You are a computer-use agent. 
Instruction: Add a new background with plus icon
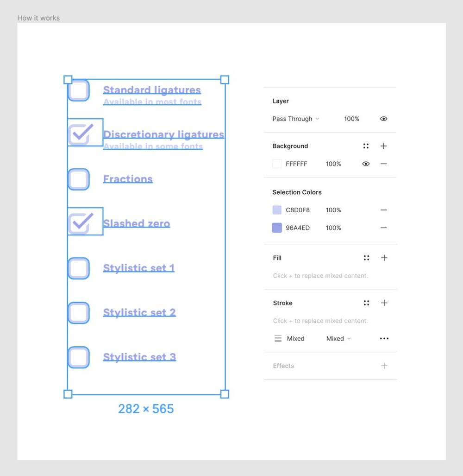pos(383,146)
